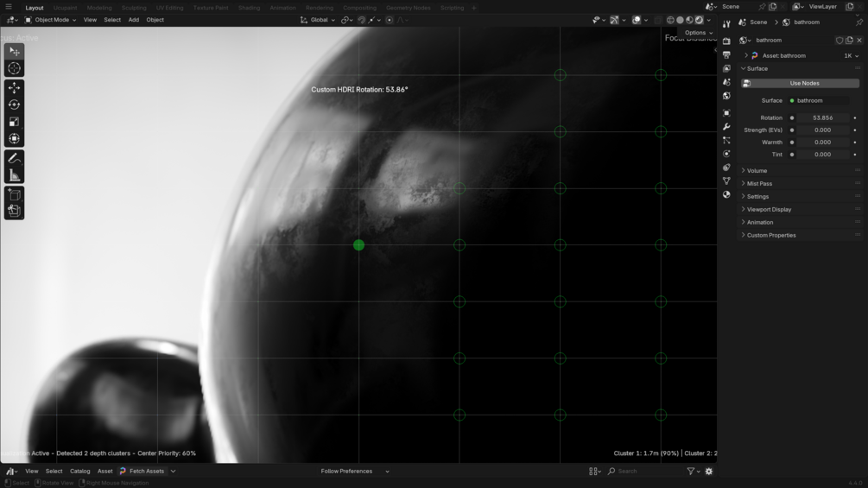Open the Material properties tab

coord(727,194)
